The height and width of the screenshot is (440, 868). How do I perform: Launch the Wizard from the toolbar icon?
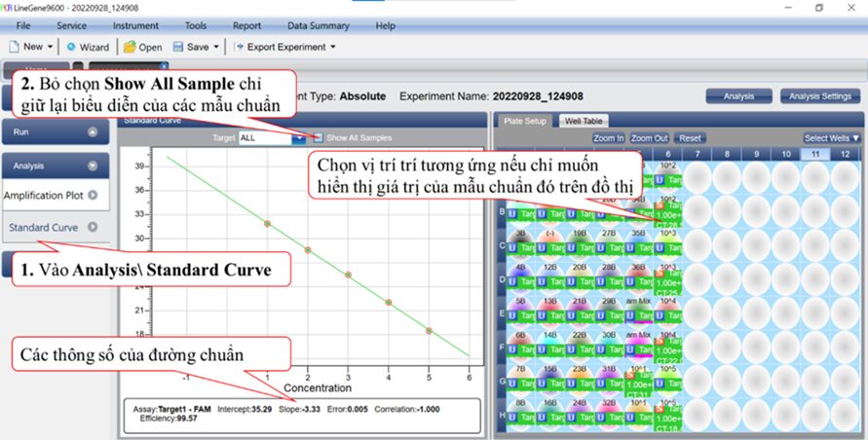pyautogui.click(x=71, y=47)
